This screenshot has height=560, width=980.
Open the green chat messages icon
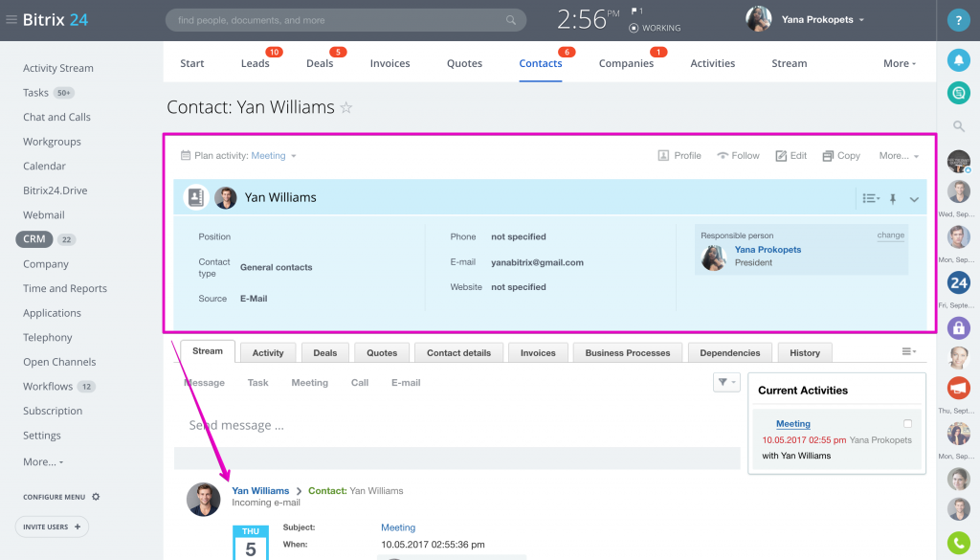point(958,93)
